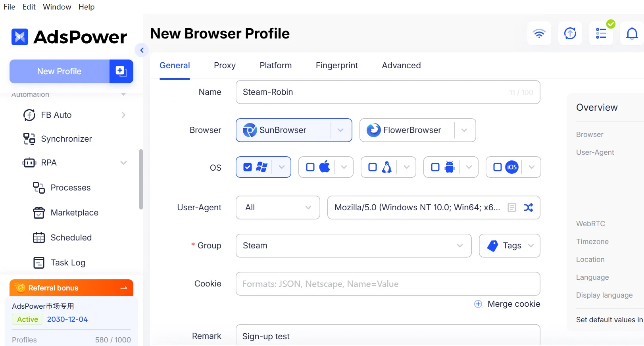Switch to the Proxy tab
Screen dimensions: 644x346
(x=225, y=65)
